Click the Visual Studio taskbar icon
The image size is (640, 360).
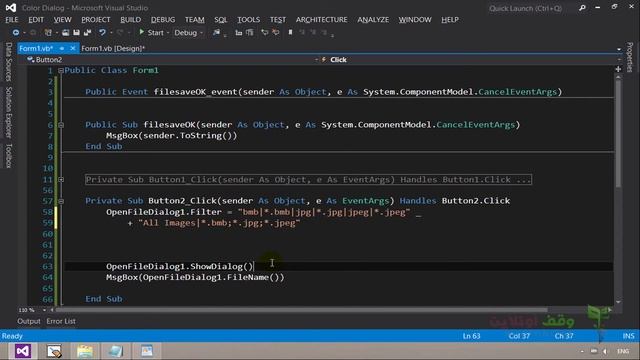(23, 351)
